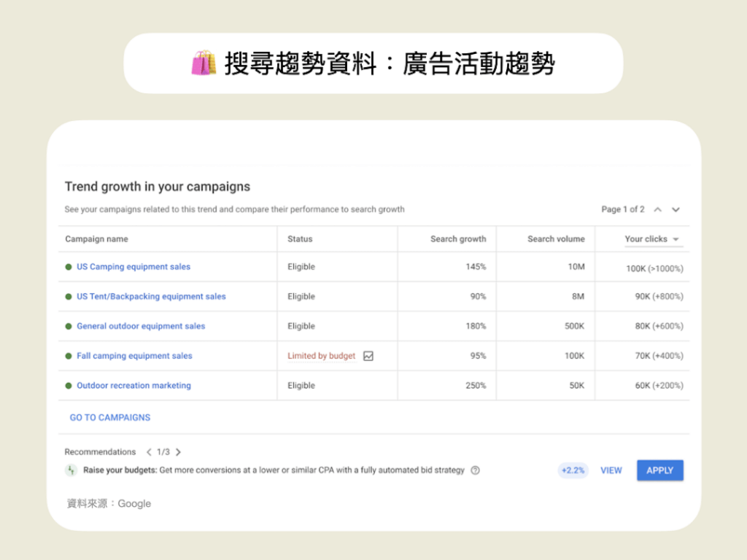Image resolution: width=747 pixels, height=560 pixels.
Task: Open the Fall camping equipment sales campaign
Action: tap(133, 356)
